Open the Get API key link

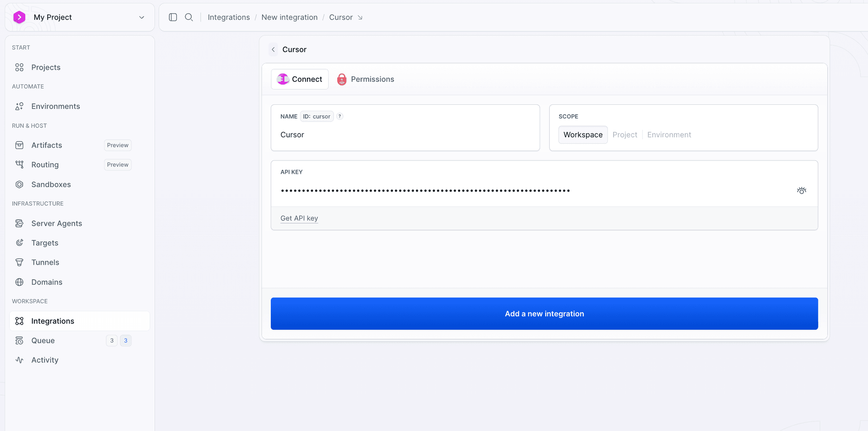(299, 218)
